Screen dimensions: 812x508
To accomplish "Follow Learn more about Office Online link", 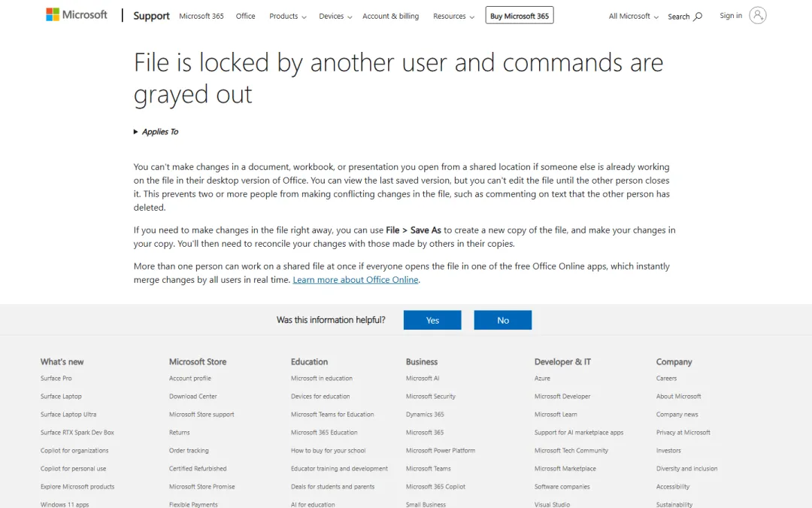I will tap(355, 279).
